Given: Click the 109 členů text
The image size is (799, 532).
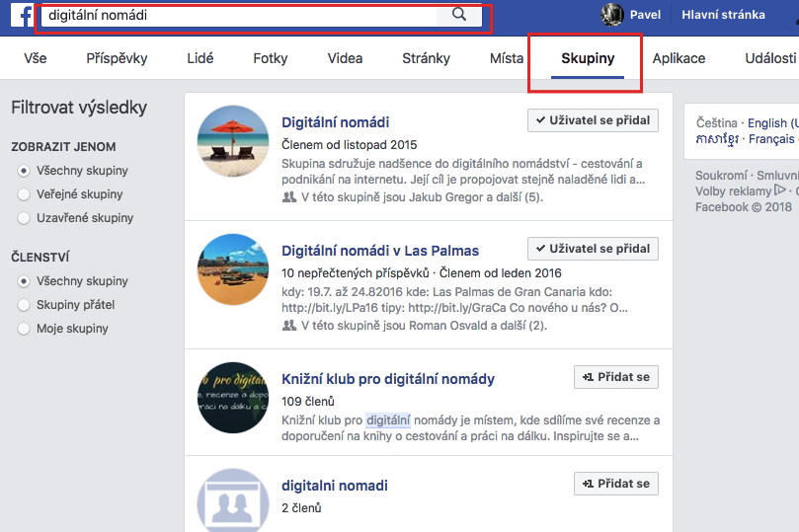Looking at the screenshot, I should pos(308,402).
